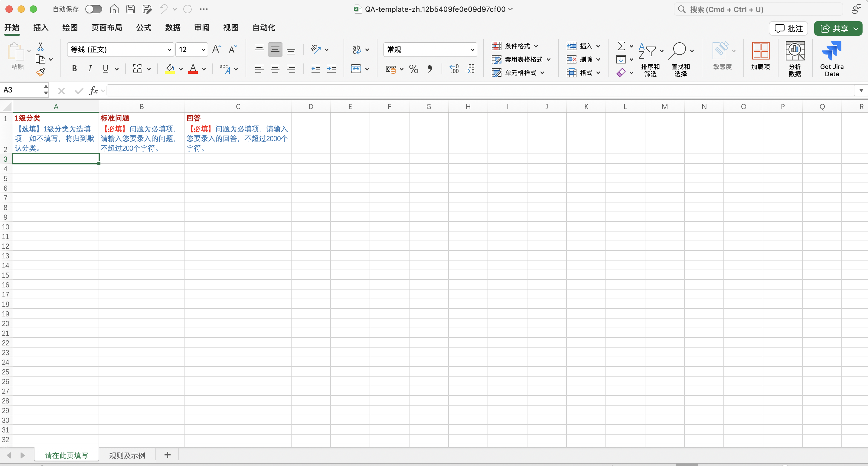The image size is (868, 466).
Task: Click the 批注 comments button
Action: click(x=788, y=29)
